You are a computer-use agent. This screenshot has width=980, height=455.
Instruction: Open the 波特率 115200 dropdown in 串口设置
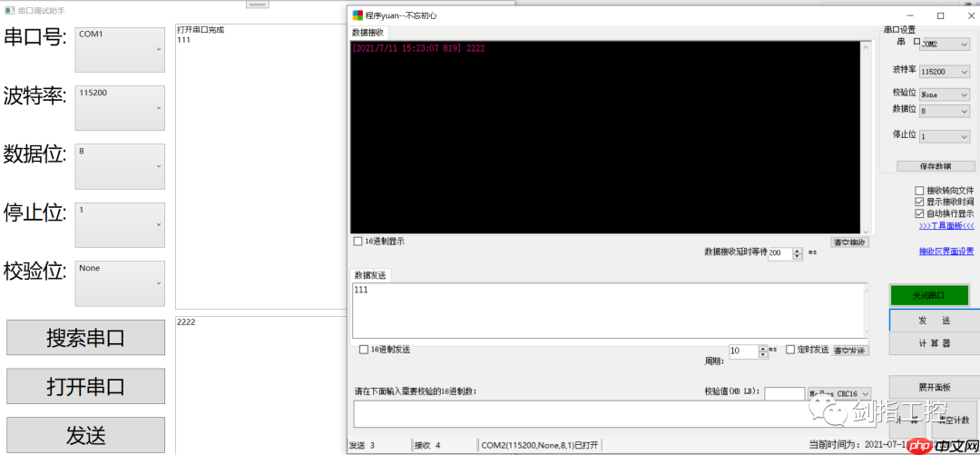point(945,72)
